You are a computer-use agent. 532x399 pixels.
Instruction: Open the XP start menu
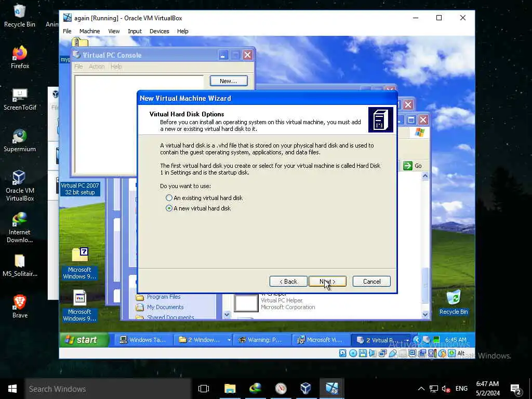[84, 340]
